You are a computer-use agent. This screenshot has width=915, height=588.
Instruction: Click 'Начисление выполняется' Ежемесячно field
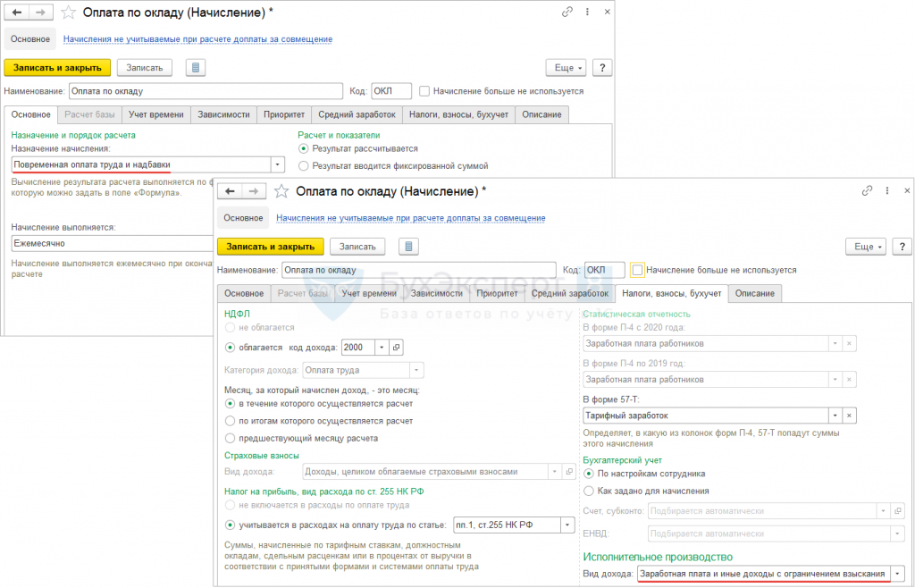tap(113, 243)
